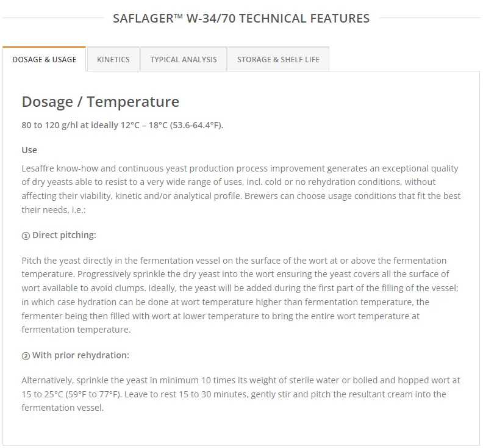Open the Dosage & Usage tab
This screenshot has width=483, height=448.
click(x=45, y=59)
